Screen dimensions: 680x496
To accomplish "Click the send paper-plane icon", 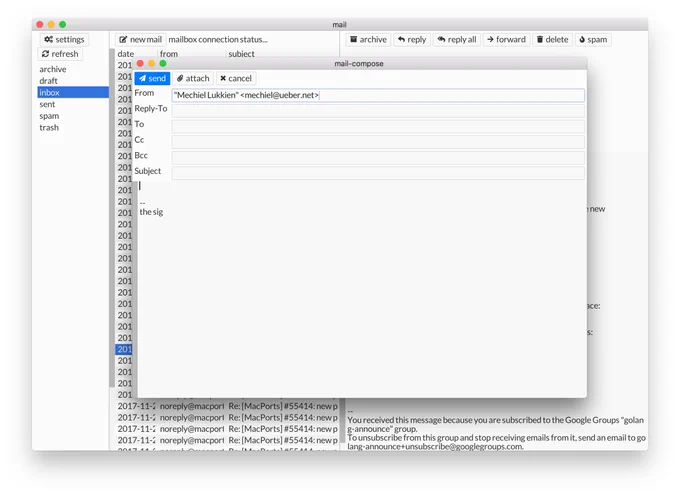I will coord(142,78).
